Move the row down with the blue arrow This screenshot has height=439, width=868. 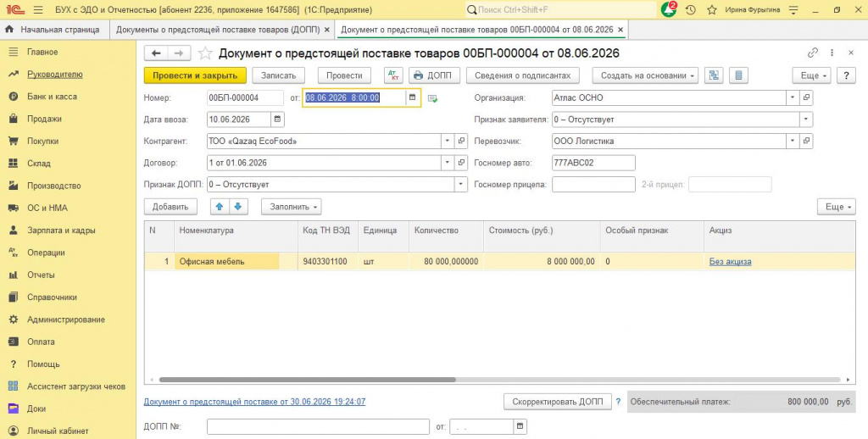click(238, 207)
